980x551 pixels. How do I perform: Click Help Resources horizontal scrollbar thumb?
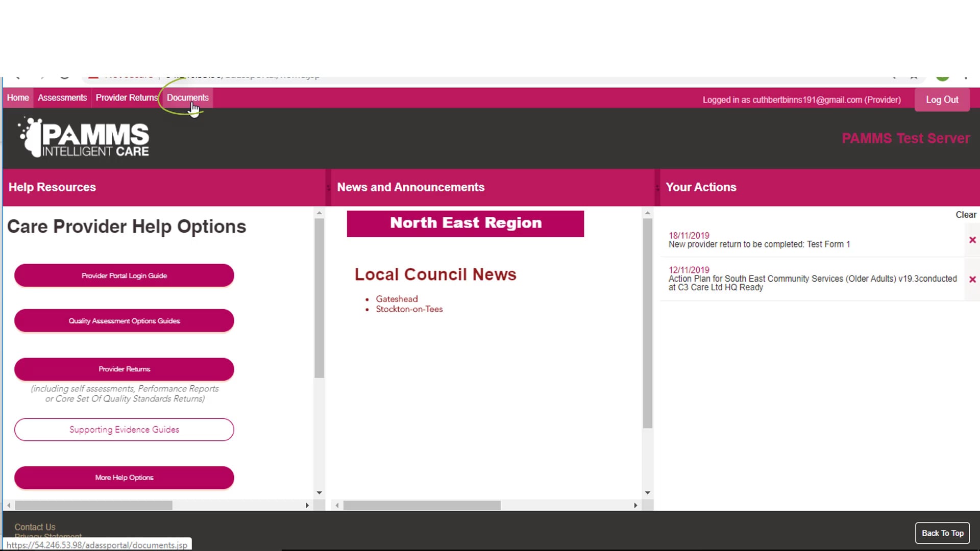[93, 505]
